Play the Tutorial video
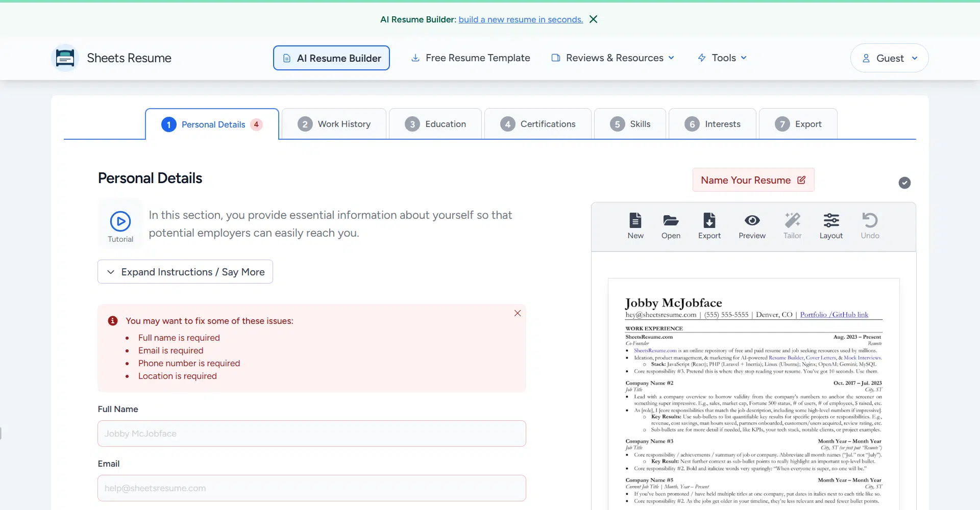 click(120, 222)
